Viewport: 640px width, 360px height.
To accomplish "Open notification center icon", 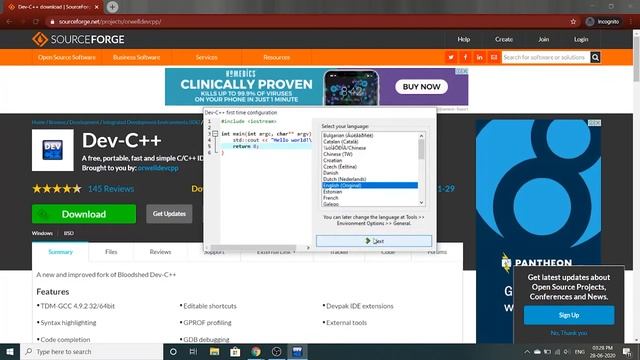I will tap(627, 351).
